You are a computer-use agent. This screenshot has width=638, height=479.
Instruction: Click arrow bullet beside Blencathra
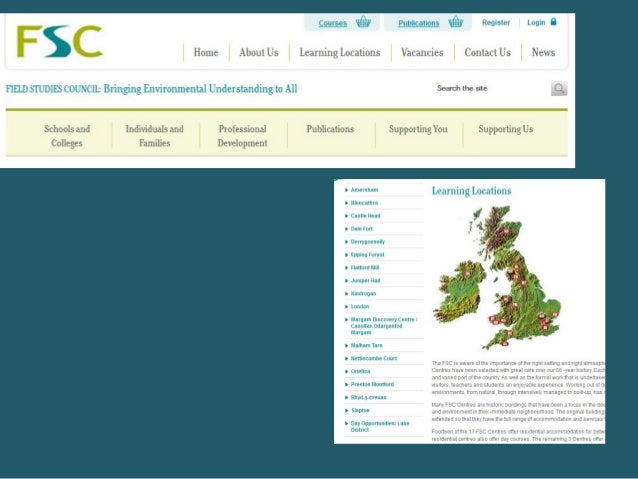coord(346,203)
